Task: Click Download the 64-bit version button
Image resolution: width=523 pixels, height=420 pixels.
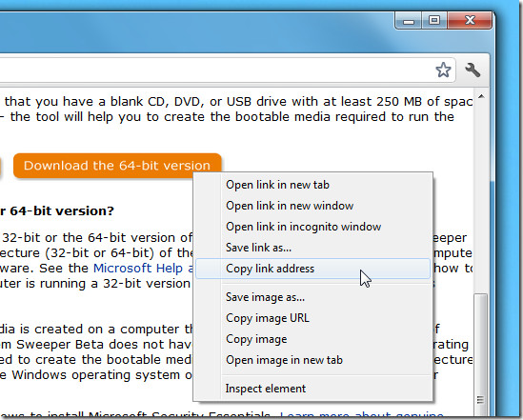Action: click(117, 166)
